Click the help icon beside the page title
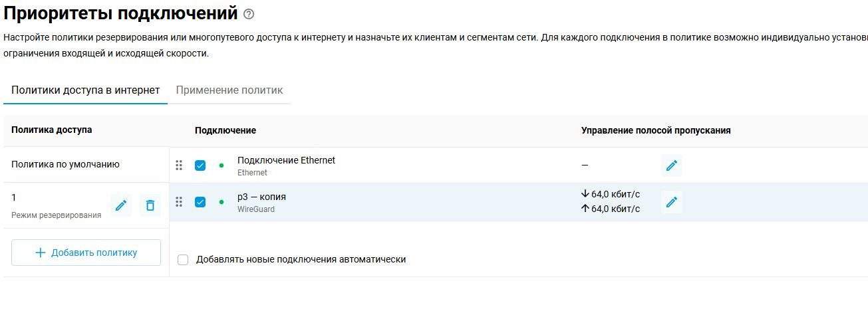The image size is (868, 319). pos(249,14)
